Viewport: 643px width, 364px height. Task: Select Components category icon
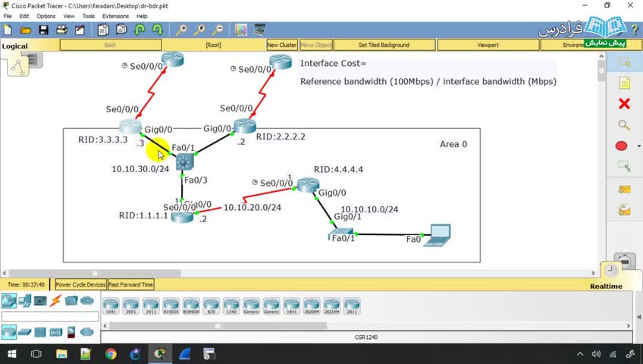(x=40, y=301)
